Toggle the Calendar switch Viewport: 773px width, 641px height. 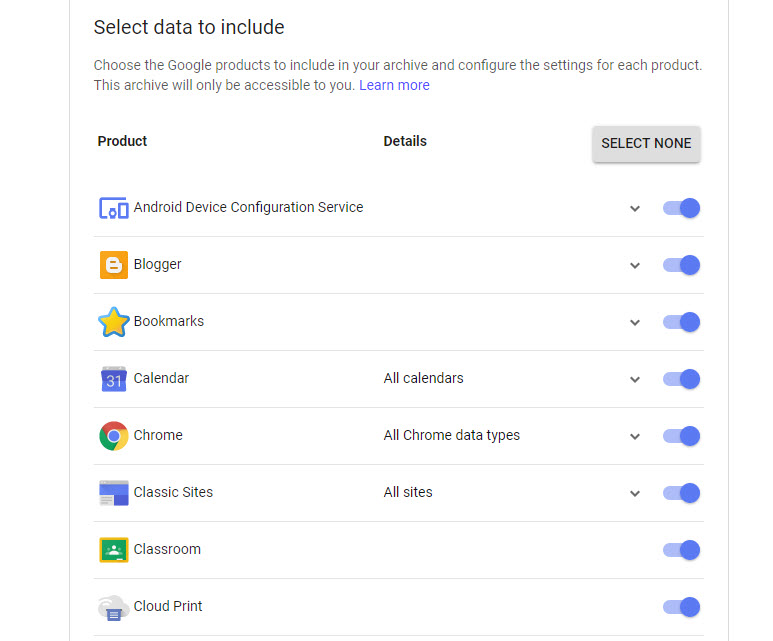pos(681,379)
